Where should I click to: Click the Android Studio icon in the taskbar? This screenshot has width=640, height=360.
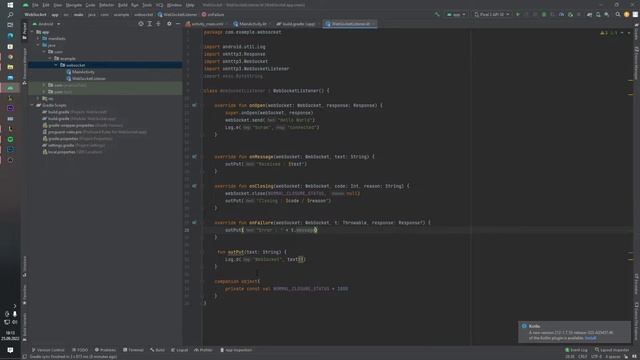coord(10,88)
